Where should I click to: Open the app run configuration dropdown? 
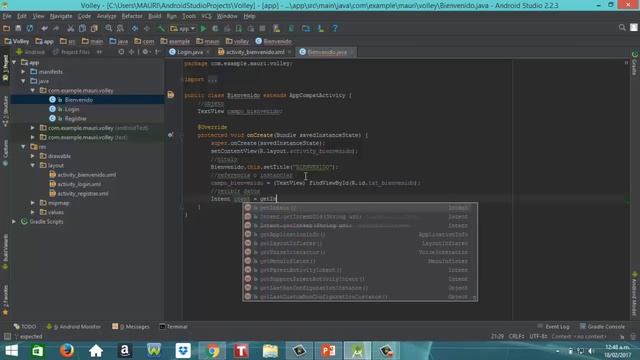182,29
